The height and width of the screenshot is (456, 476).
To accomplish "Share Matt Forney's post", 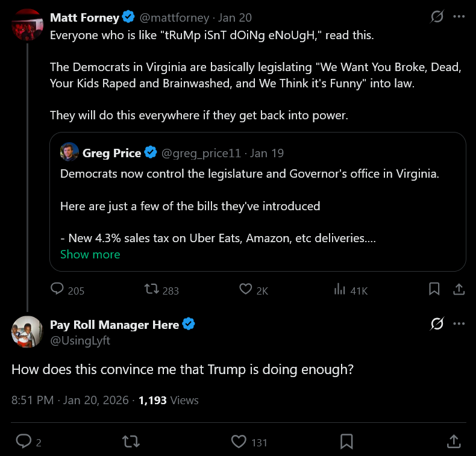I will click(459, 289).
